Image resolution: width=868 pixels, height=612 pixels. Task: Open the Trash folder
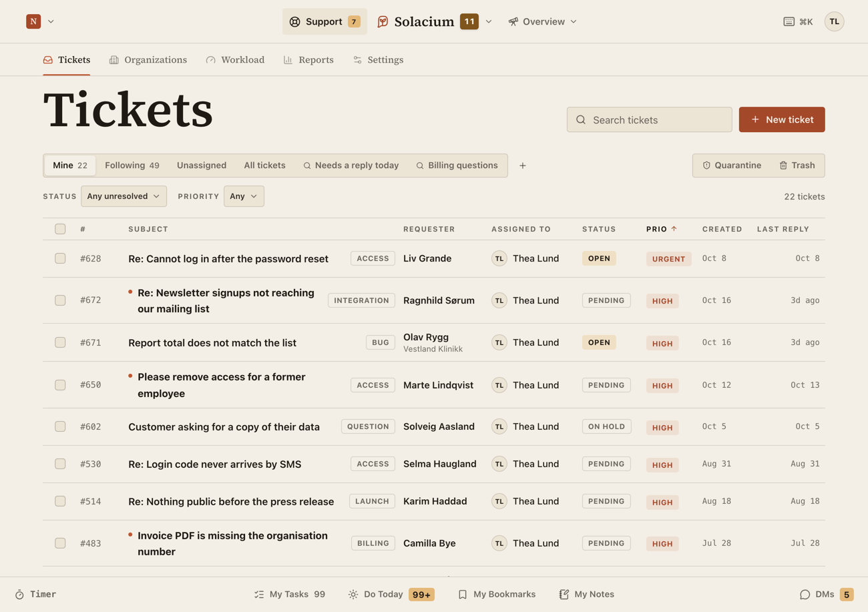pyautogui.click(x=797, y=166)
